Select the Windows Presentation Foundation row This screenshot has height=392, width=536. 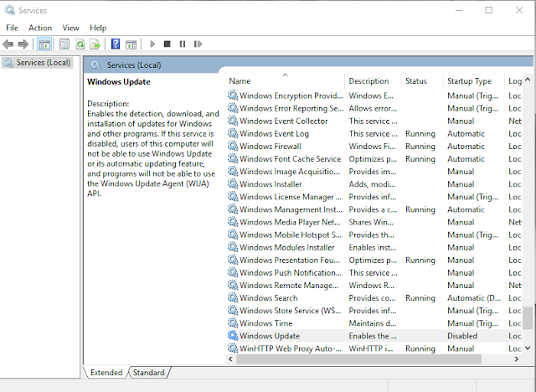pos(374,260)
